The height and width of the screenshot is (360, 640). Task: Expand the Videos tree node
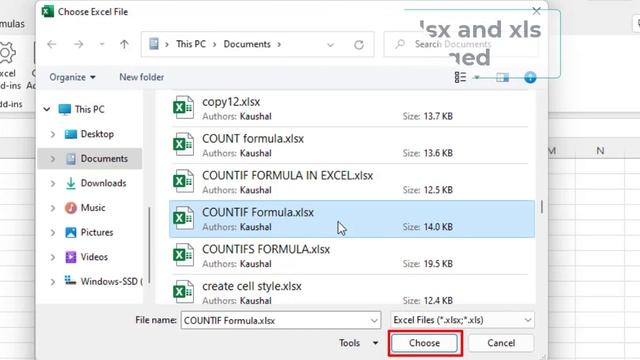click(53, 257)
